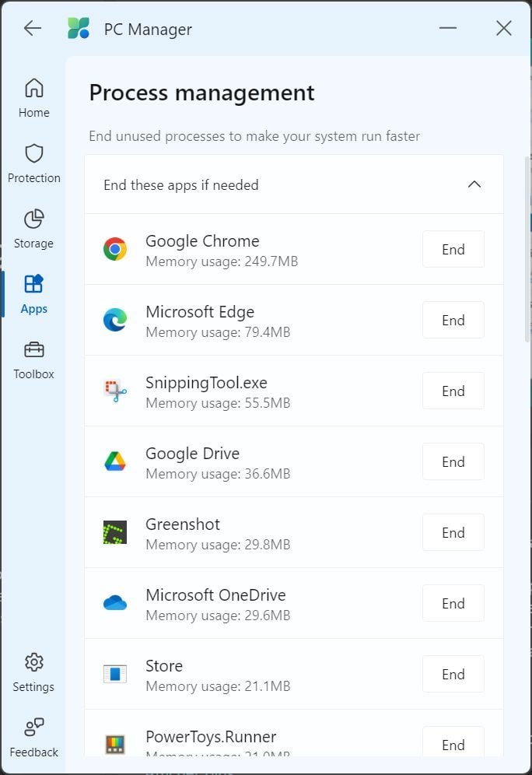End the Store process
Screen dimensions: 532x775
(x=453, y=674)
